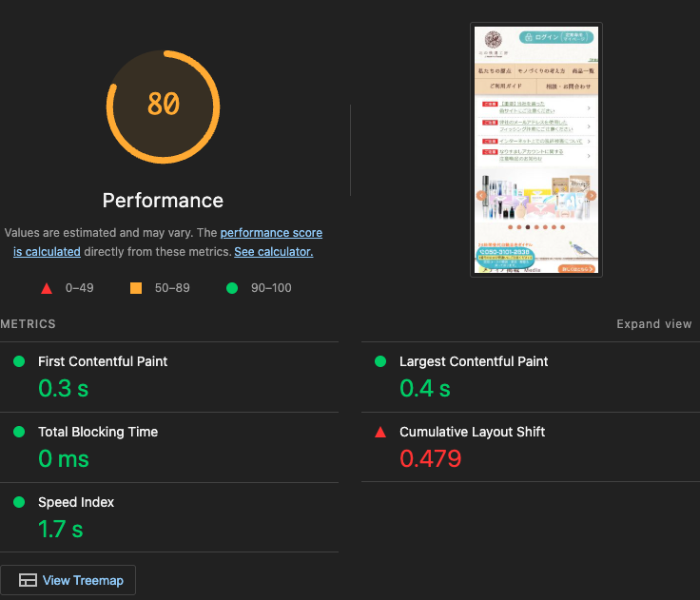700x600 pixels.
Task: Click the site logo in the page screenshot
Action: [494, 44]
